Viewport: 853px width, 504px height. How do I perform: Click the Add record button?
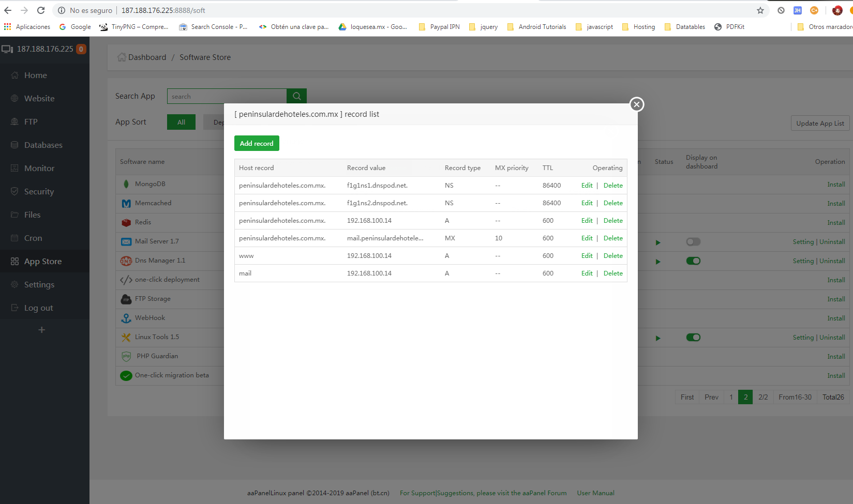(x=257, y=143)
